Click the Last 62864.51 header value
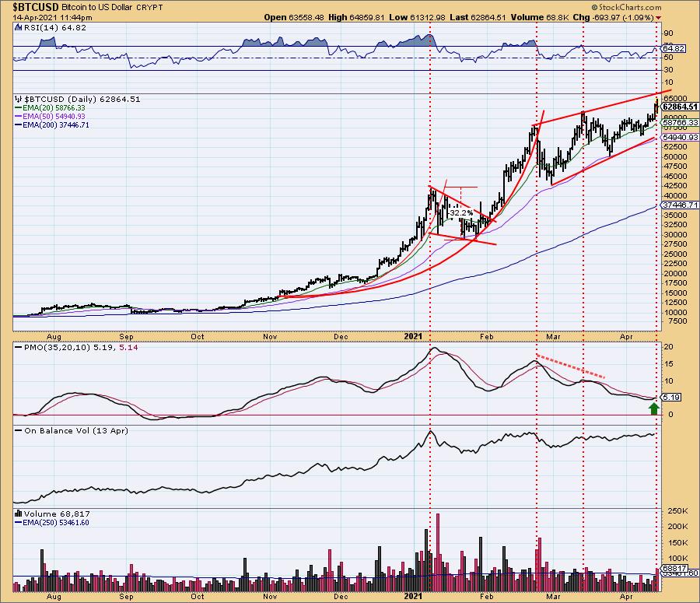This screenshot has width=700, height=603. tap(478, 17)
